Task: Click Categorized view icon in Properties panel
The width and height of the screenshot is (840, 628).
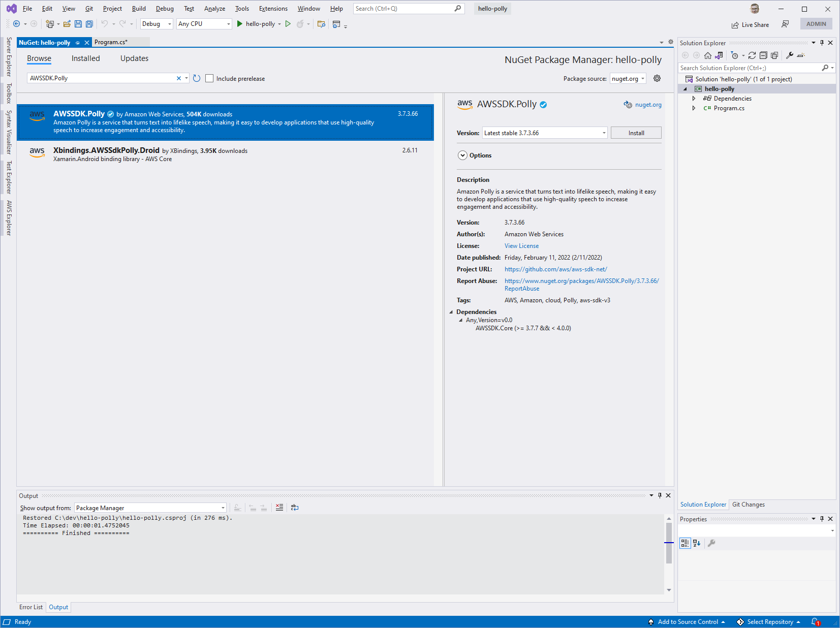Action: tap(685, 543)
